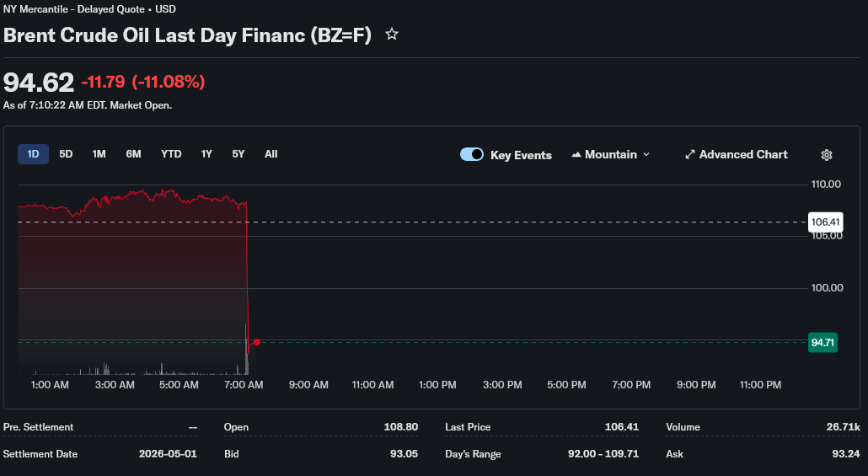Open the Advanced Chart link
This screenshot has height=476, width=868.
point(737,154)
